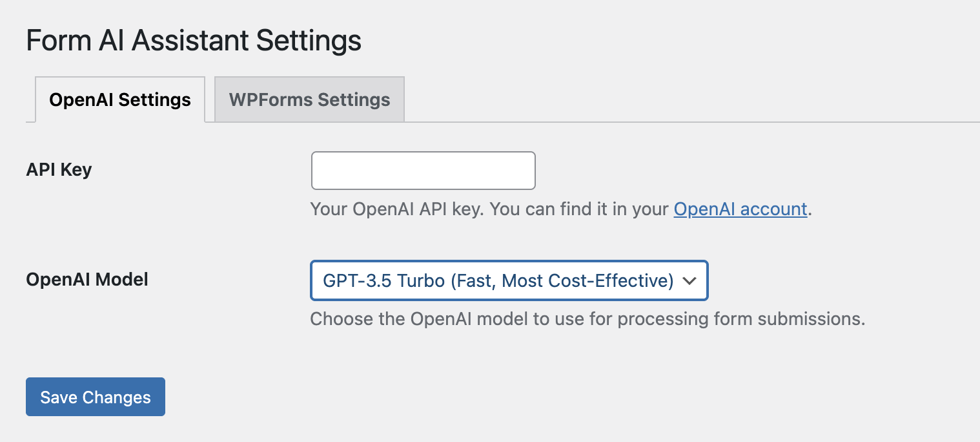This screenshot has height=442, width=980.
Task: Focus the empty OpenAI API key input
Action: (423, 171)
